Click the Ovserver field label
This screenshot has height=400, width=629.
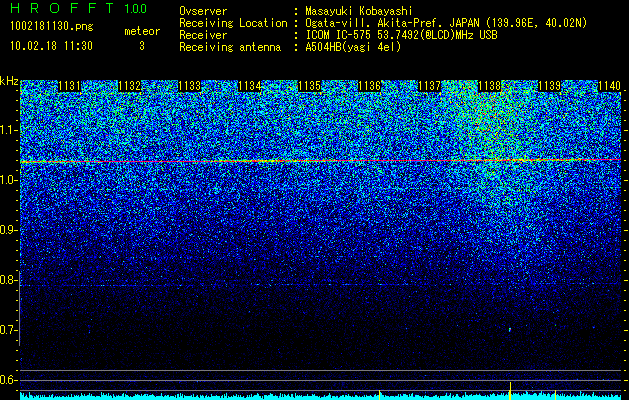(x=203, y=11)
